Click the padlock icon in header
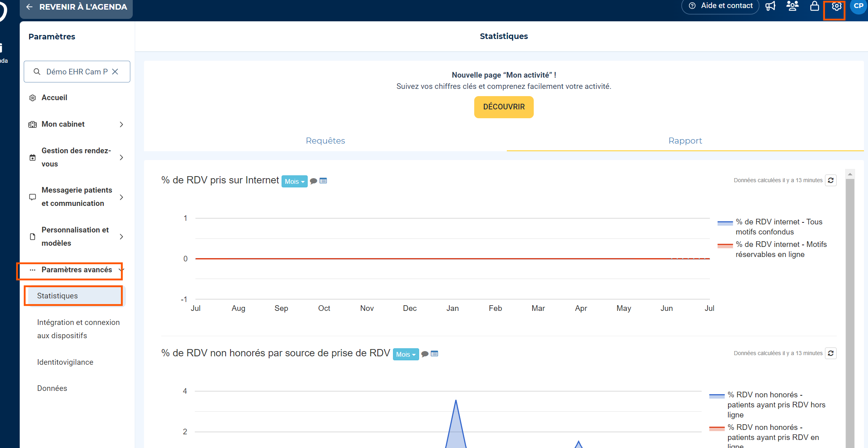The width and height of the screenshot is (868, 448). point(815,6)
